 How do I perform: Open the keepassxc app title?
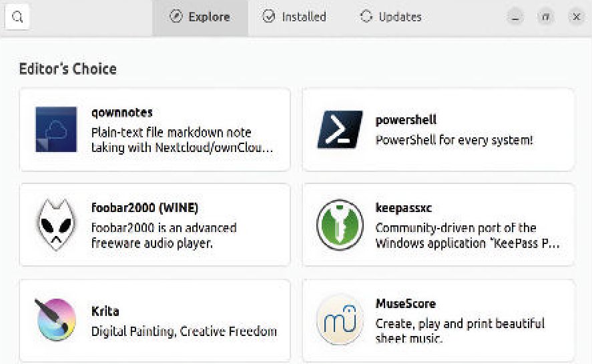[404, 208]
